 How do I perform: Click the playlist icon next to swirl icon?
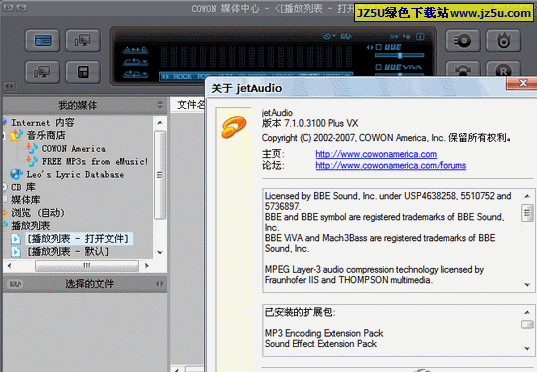346,36
